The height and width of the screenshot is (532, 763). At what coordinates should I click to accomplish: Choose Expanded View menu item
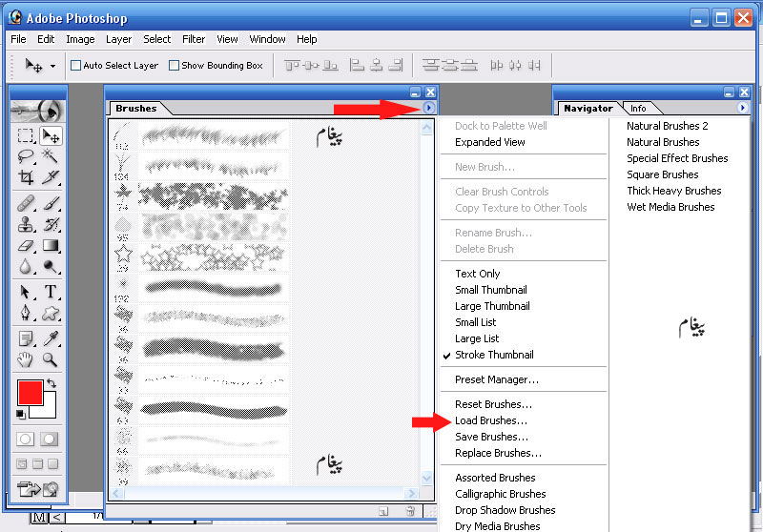click(x=490, y=142)
